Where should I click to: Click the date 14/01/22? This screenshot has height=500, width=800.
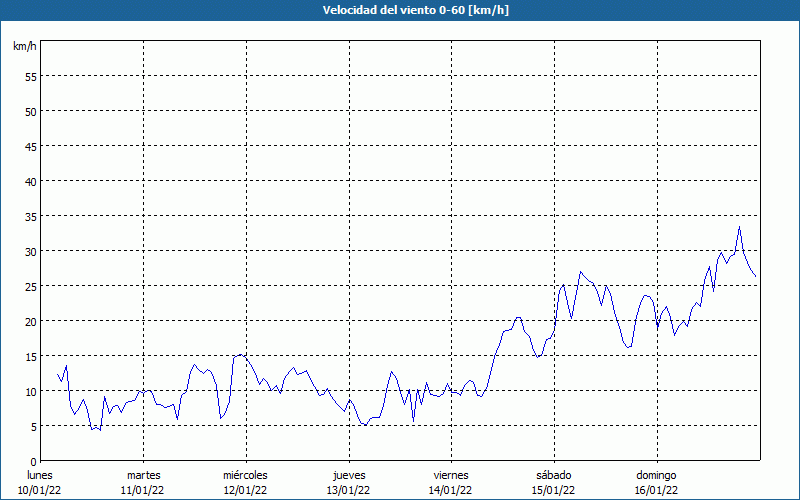pos(451,490)
